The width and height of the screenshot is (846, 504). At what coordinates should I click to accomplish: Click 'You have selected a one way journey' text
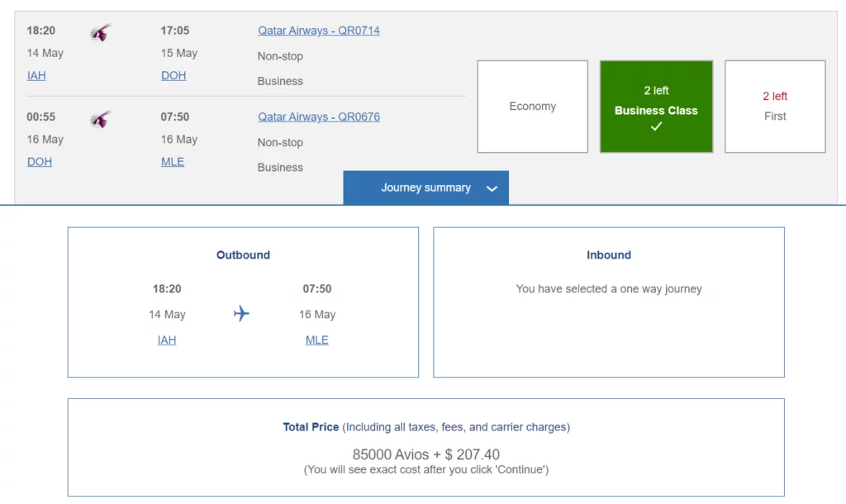(609, 288)
